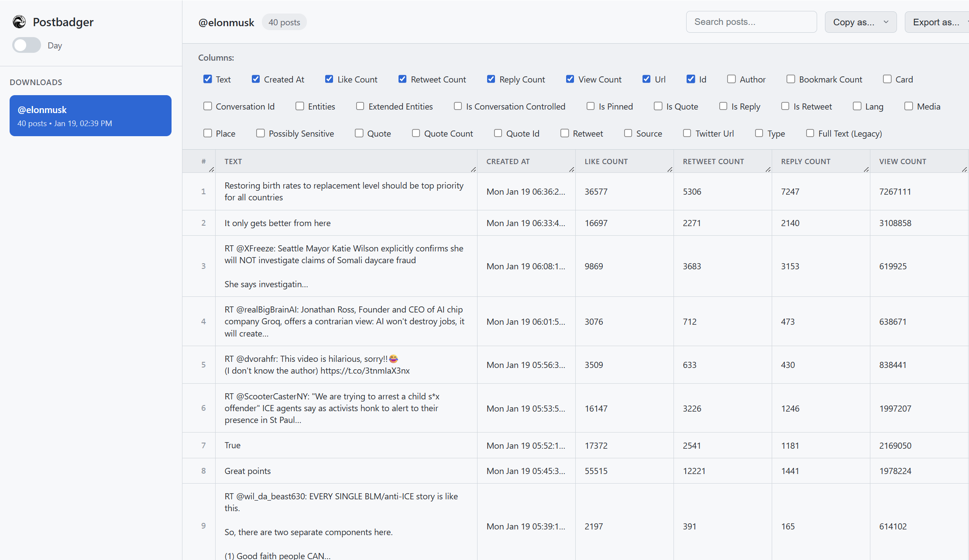
Task: Click the Reply Count column resize handle
Action: (x=866, y=169)
